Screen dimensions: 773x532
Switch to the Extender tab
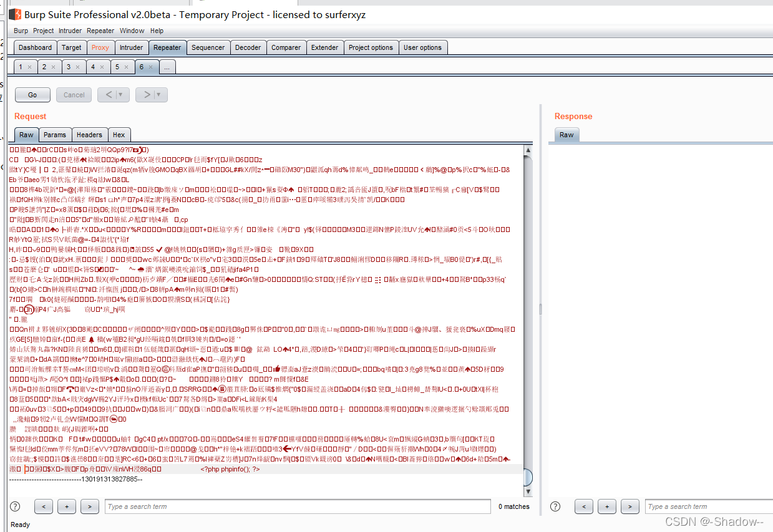point(325,47)
